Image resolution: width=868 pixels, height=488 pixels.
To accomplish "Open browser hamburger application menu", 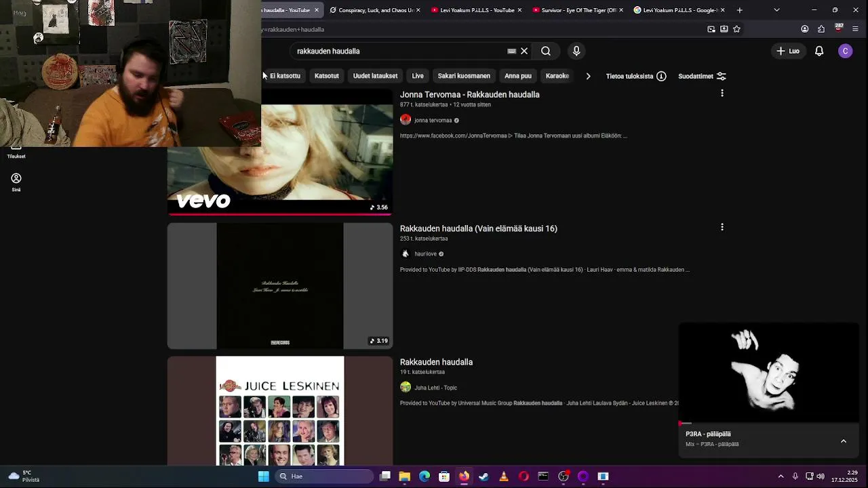I will pyautogui.click(x=855, y=29).
